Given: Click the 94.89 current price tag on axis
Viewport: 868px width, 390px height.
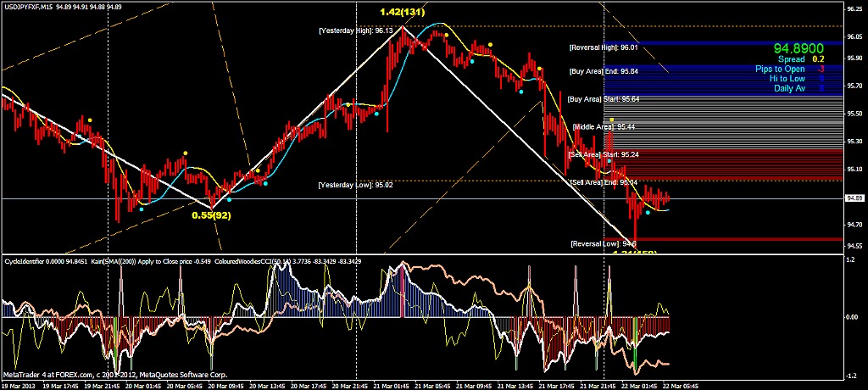Looking at the screenshot, I should click(854, 198).
